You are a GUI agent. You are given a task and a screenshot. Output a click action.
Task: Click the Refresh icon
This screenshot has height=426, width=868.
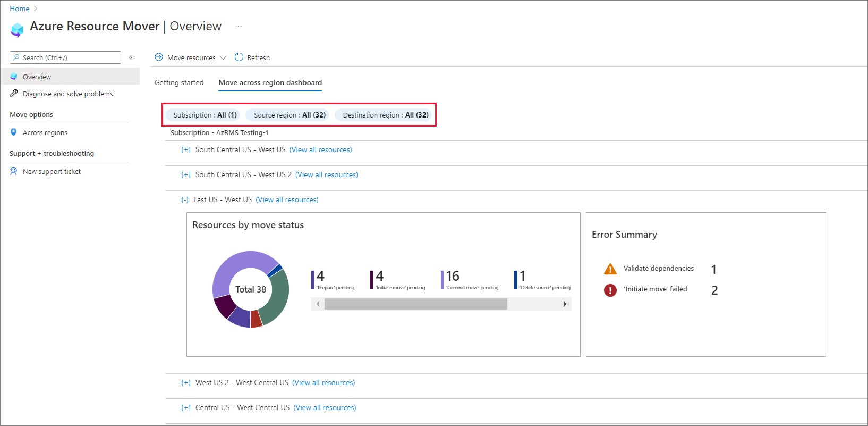tap(239, 57)
